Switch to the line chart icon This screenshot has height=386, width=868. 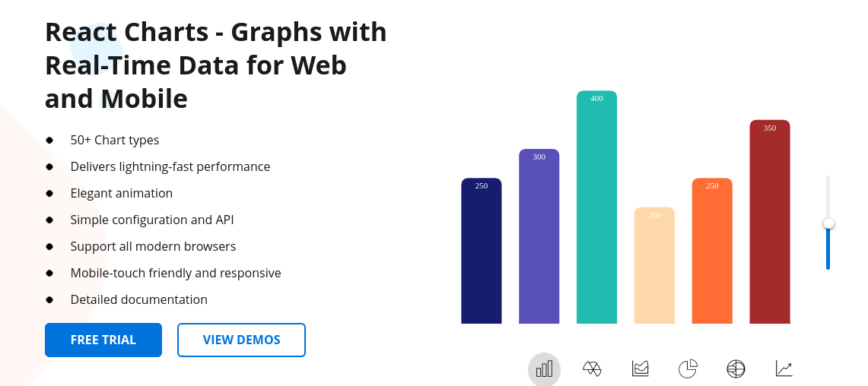(784, 369)
